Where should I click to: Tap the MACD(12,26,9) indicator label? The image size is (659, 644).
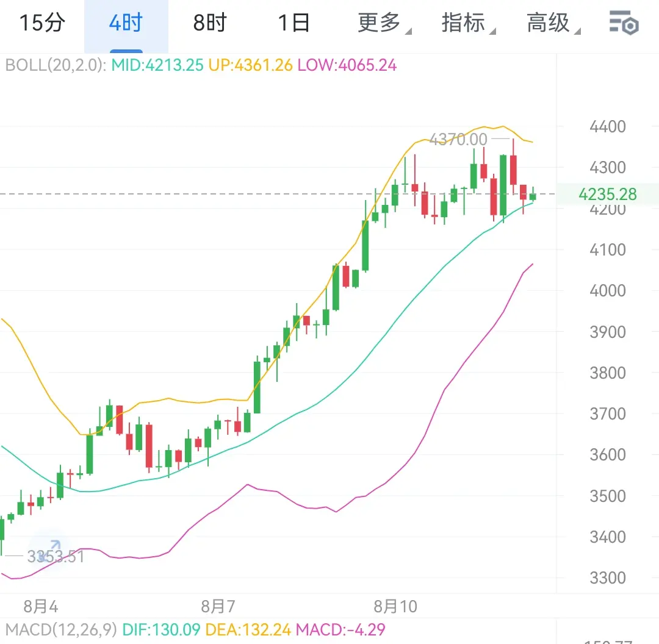click(61, 630)
